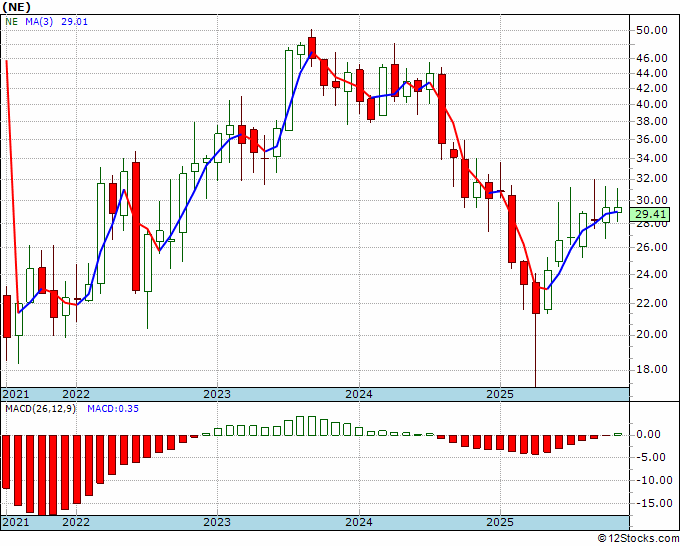Click the last green MACD histogram bar

point(618,434)
